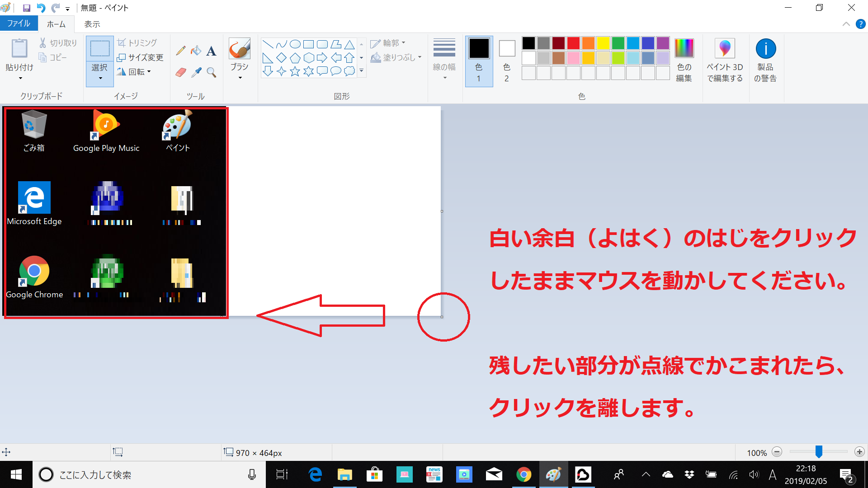Open the shape Fill (塗りつぶし) dropdown

[x=396, y=57]
